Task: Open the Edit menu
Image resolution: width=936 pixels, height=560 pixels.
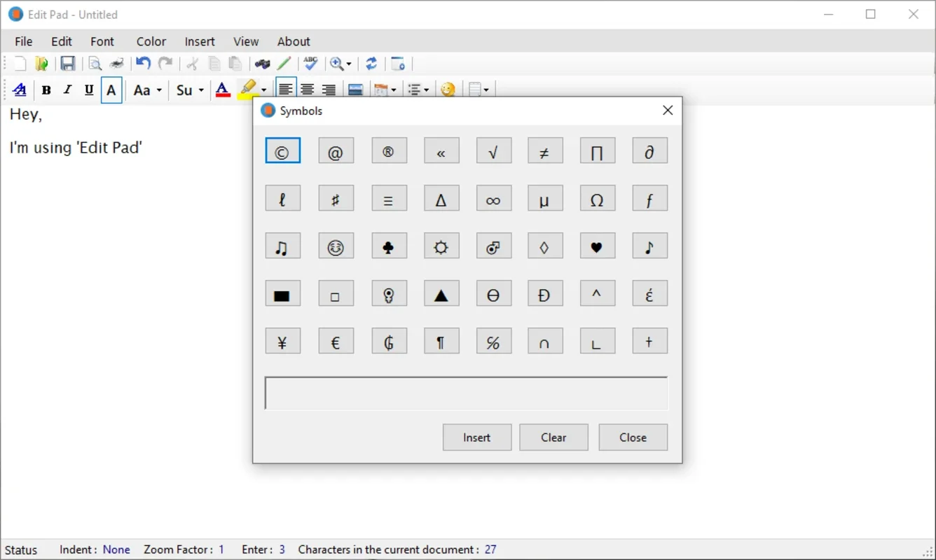Action: (62, 41)
